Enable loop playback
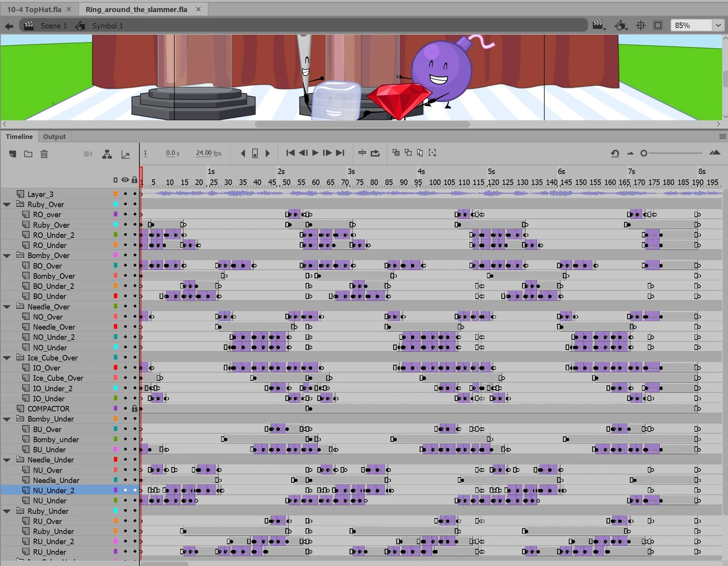728x566 pixels. pos(375,153)
